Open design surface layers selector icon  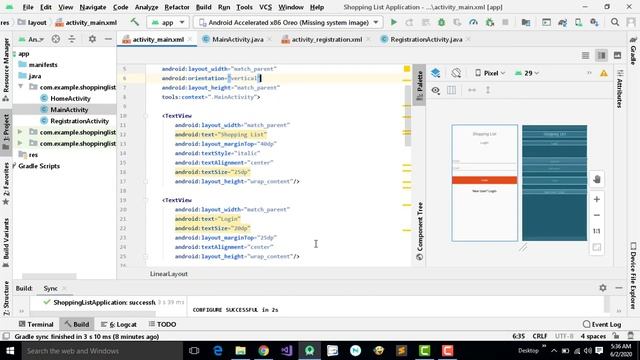tap(436, 73)
